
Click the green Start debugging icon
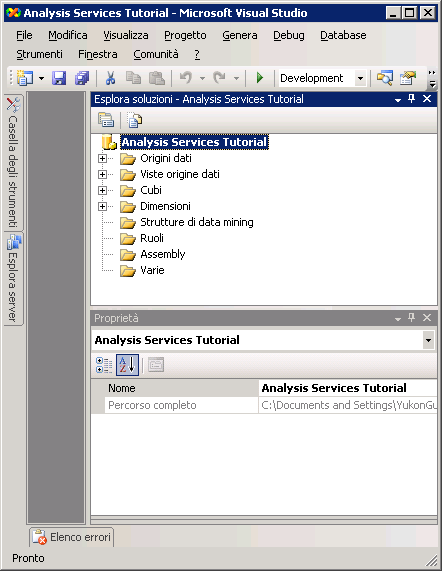[260, 78]
